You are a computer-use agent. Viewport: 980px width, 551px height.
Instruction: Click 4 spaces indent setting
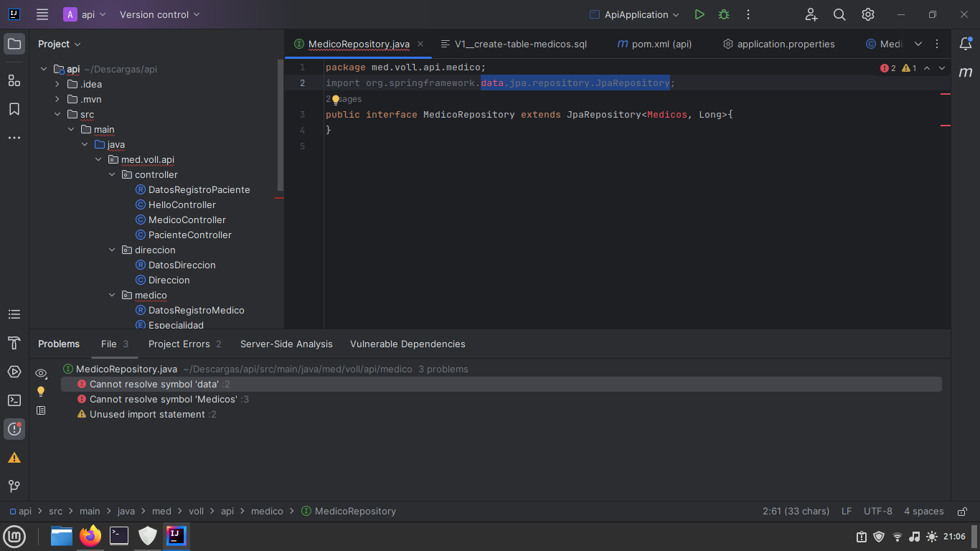(924, 512)
